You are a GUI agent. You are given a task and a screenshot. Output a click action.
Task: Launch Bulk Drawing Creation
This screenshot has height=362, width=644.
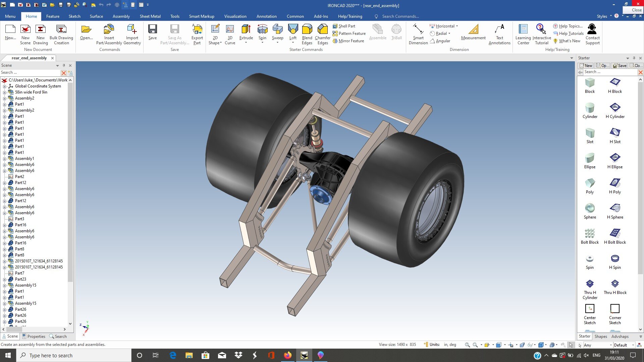coord(61,34)
